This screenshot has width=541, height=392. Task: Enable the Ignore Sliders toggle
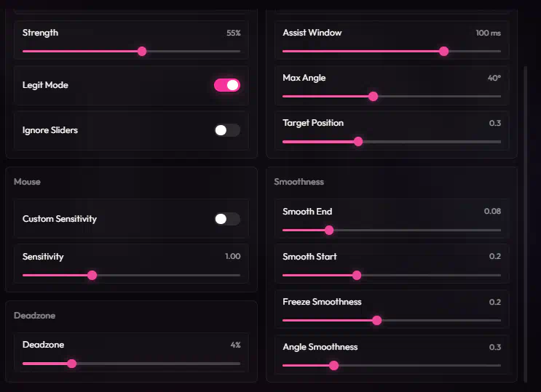click(x=226, y=130)
